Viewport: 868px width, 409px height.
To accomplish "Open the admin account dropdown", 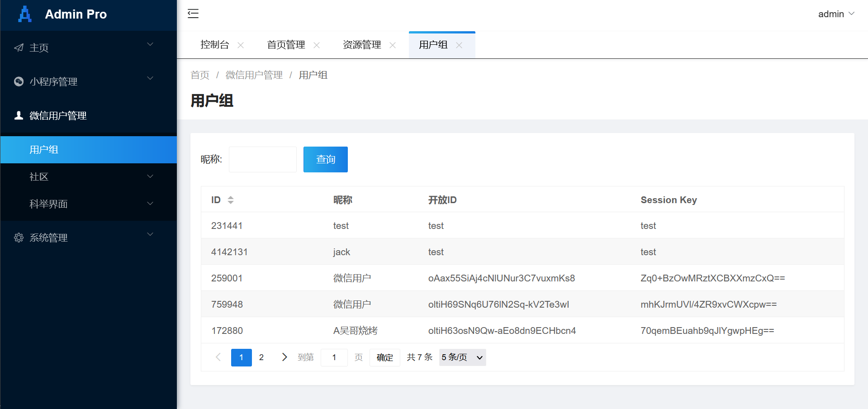I will (x=836, y=14).
